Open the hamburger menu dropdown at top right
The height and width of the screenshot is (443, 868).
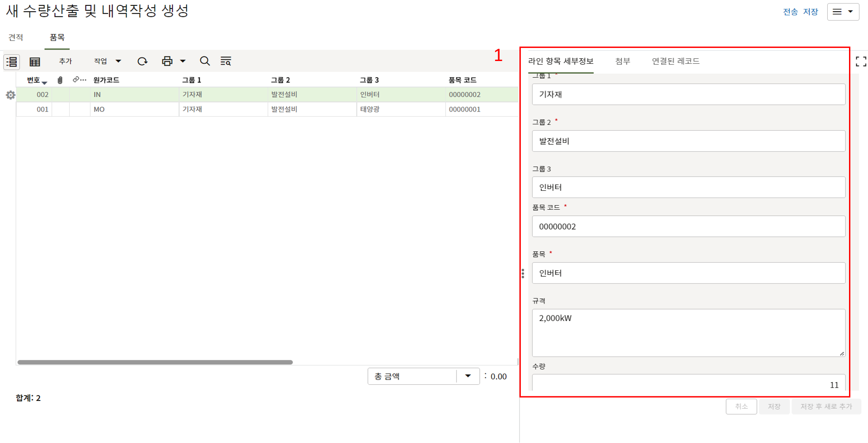click(x=843, y=12)
